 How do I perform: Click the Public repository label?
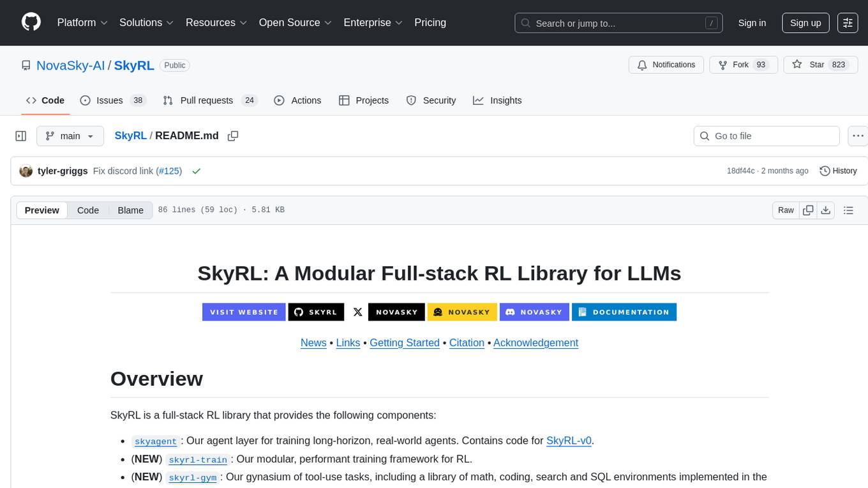click(174, 65)
